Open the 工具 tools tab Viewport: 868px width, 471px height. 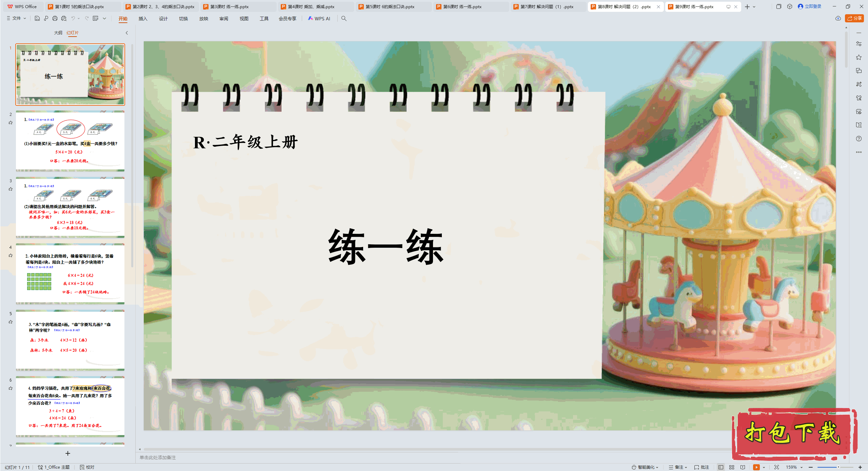click(x=264, y=19)
